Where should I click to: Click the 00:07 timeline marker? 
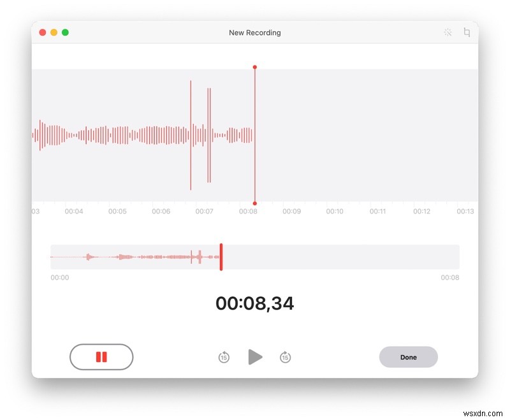[x=204, y=212]
